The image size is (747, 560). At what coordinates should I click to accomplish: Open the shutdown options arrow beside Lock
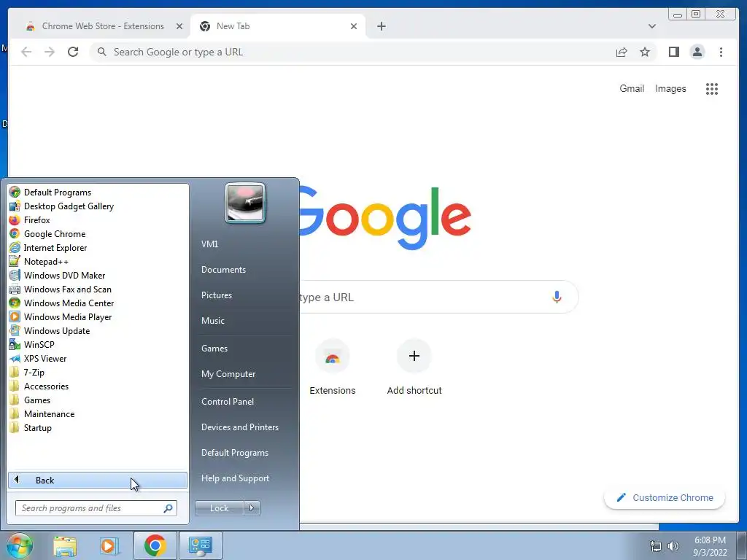pyautogui.click(x=252, y=508)
